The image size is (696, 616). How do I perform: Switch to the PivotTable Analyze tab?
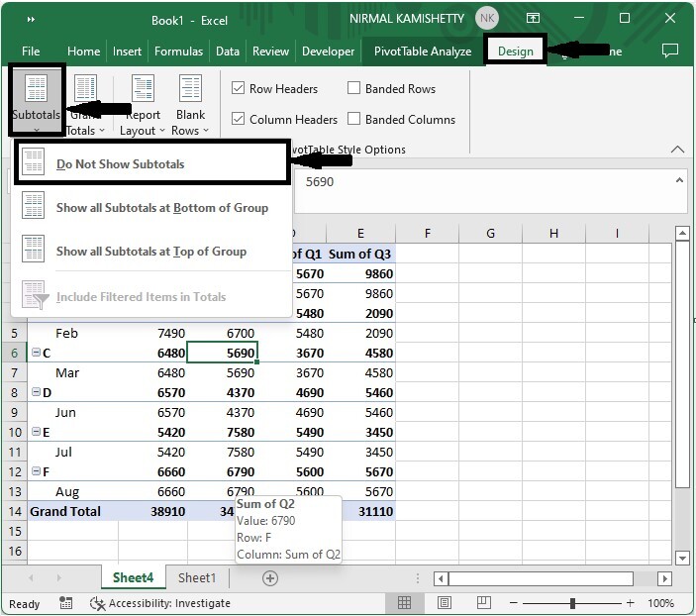(422, 51)
